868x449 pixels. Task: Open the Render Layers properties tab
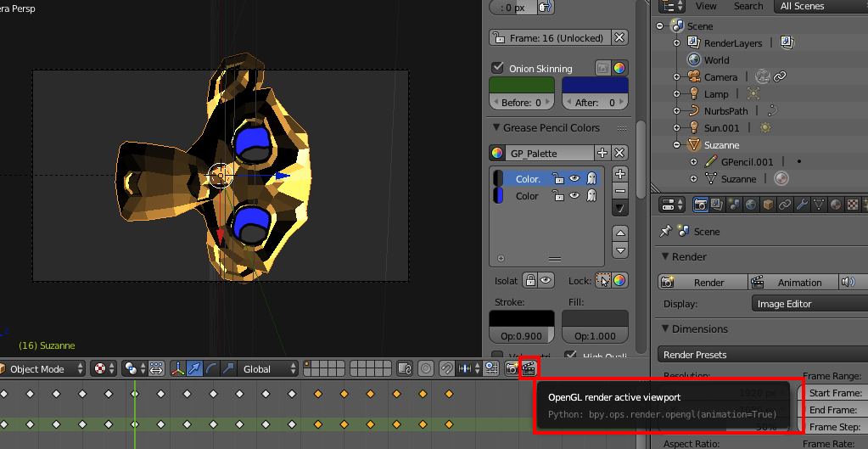[717, 205]
